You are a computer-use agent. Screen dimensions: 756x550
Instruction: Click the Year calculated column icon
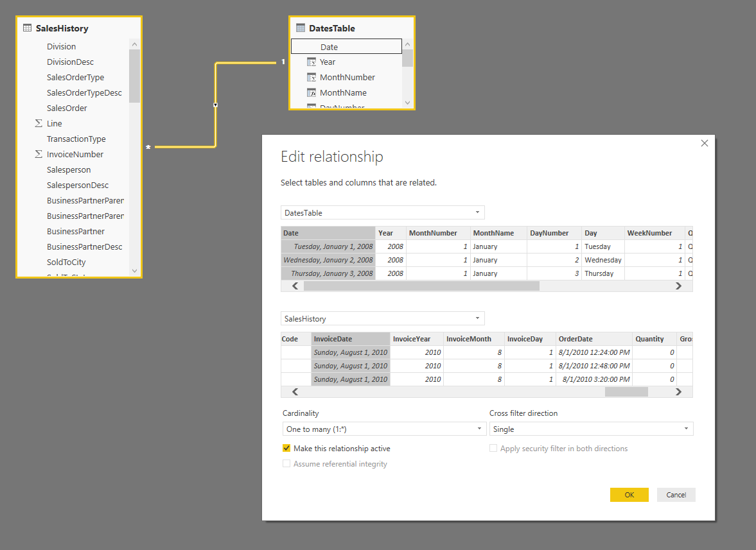point(312,62)
